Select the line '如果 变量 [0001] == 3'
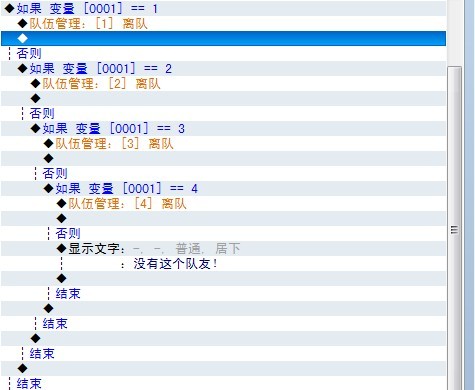The height and width of the screenshot is (390, 475). (223, 129)
